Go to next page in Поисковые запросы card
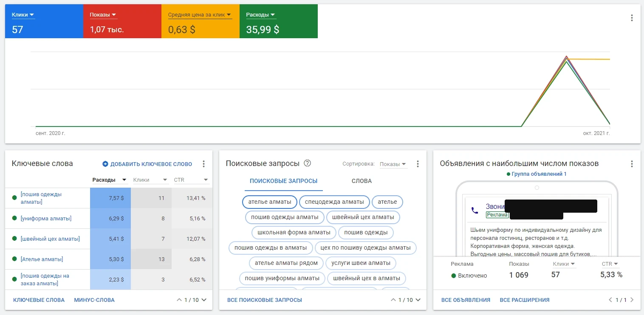This screenshot has width=644, height=315. coord(418,300)
